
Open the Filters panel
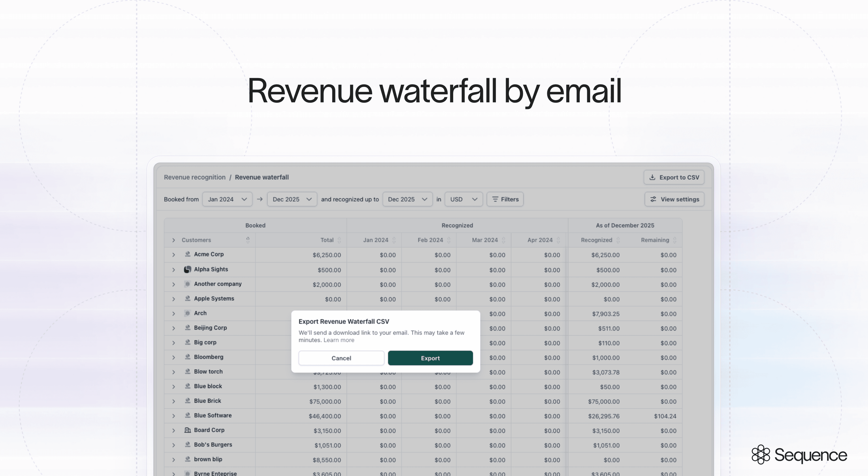505,199
